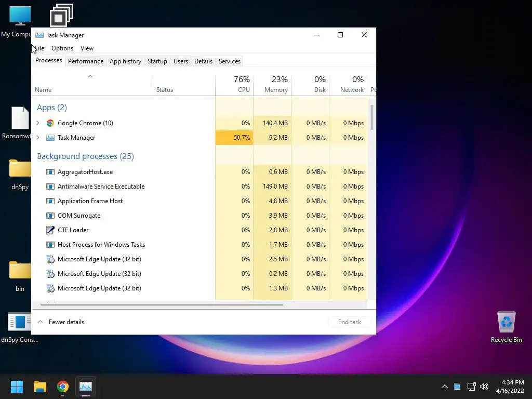Image resolution: width=532 pixels, height=399 pixels.
Task: Click the Task Manager process row icon
Action: 50,138
